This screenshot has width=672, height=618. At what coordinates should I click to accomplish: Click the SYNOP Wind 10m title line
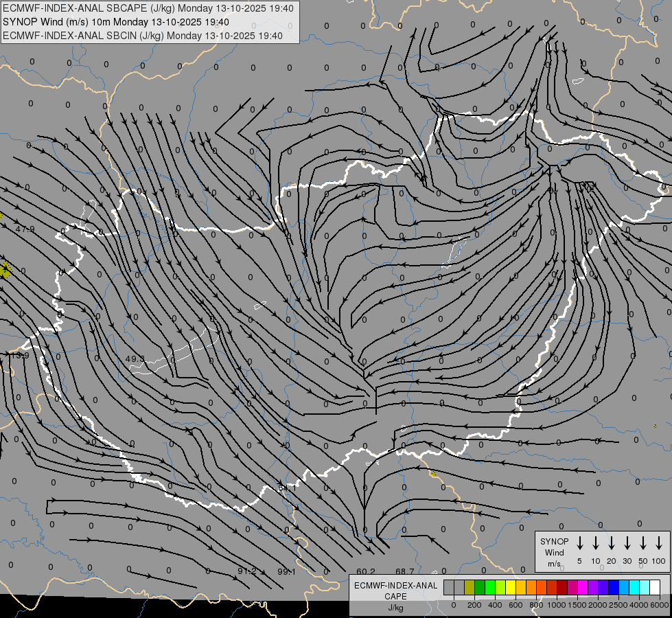[x=116, y=22]
